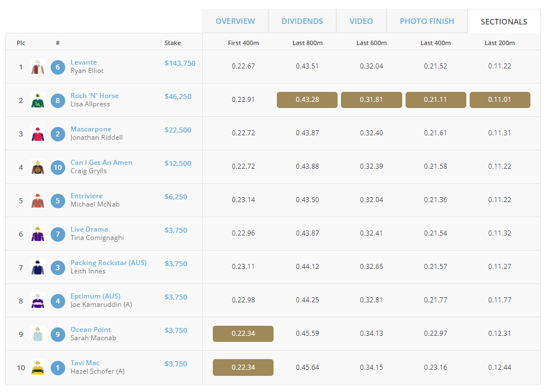Click Levante's jockey silks icon
551x392 pixels.
[x=37, y=67]
